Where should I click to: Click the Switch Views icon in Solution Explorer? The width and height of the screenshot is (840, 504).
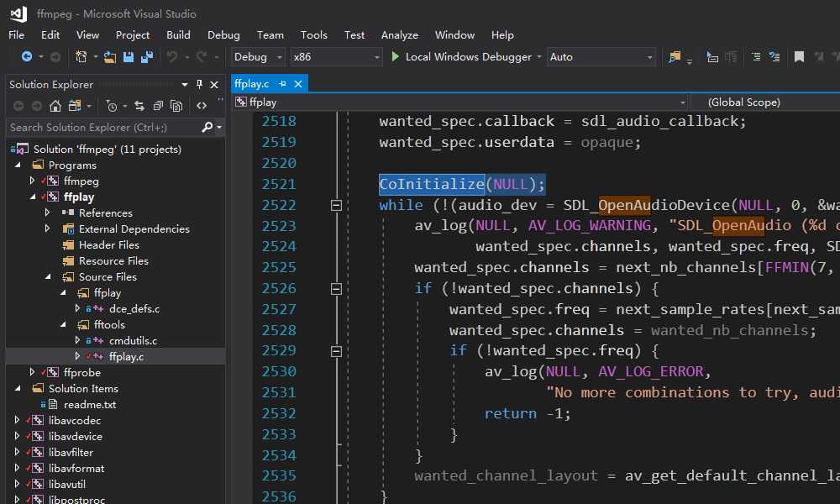75,106
